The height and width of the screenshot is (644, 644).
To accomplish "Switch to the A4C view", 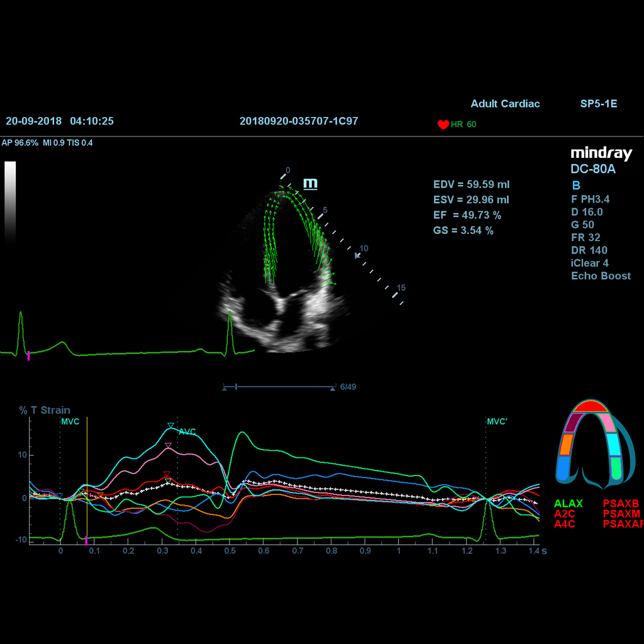I will pos(564,524).
